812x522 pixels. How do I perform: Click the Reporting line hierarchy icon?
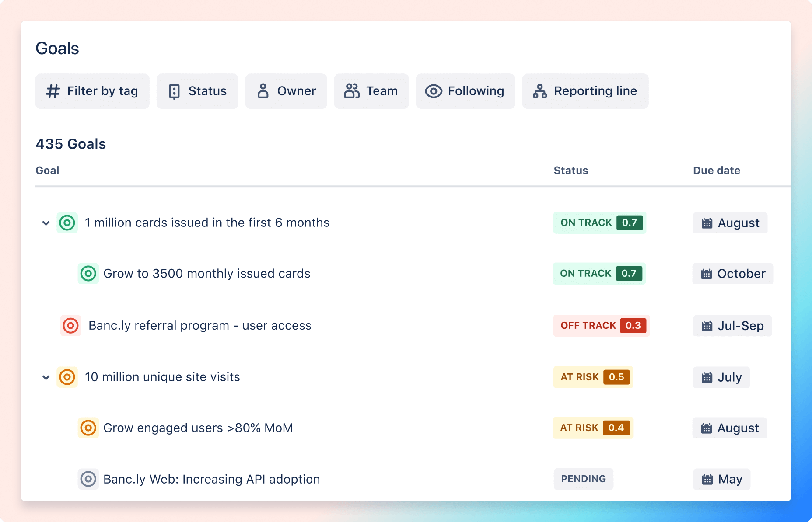(539, 91)
